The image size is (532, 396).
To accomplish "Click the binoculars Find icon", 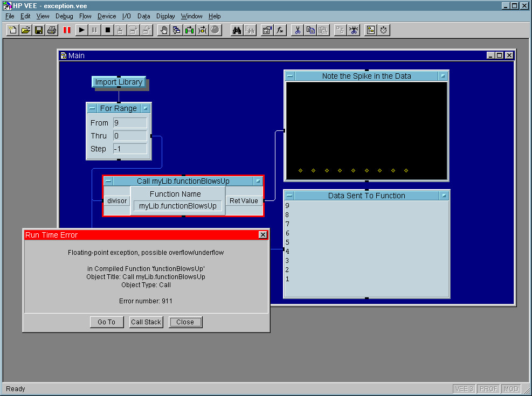I will [x=237, y=30].
